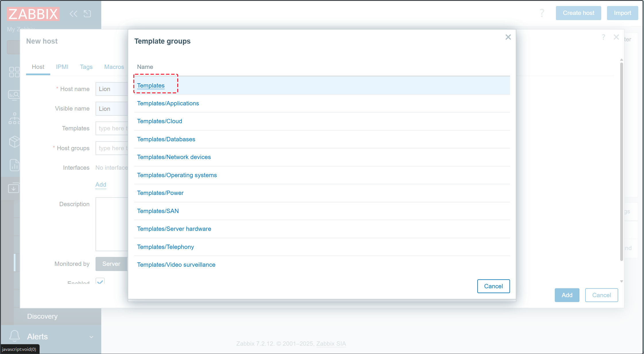
Task: Switch to the IPMI tab
Action: tap(62, 67)
